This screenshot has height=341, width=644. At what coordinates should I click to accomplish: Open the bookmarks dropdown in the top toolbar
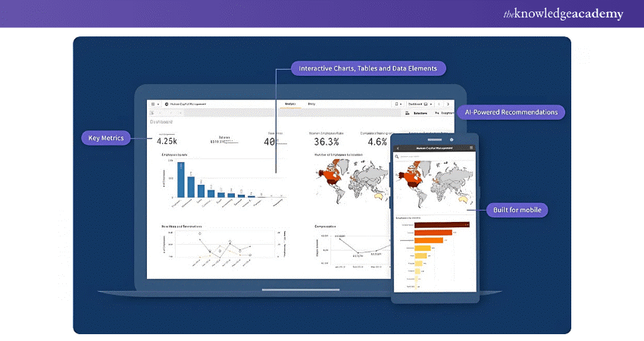click(x=398, y=104)
